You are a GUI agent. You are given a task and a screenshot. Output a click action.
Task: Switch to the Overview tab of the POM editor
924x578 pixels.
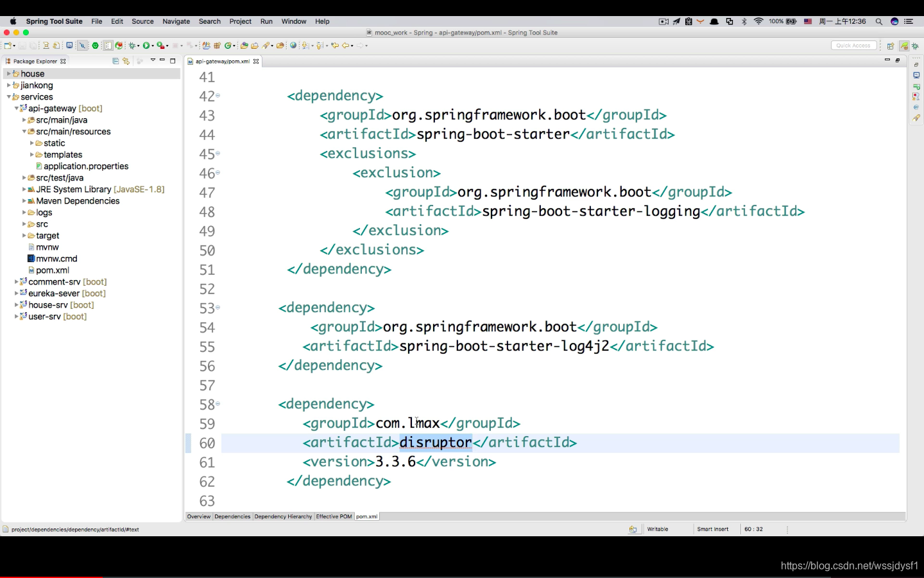199,516
